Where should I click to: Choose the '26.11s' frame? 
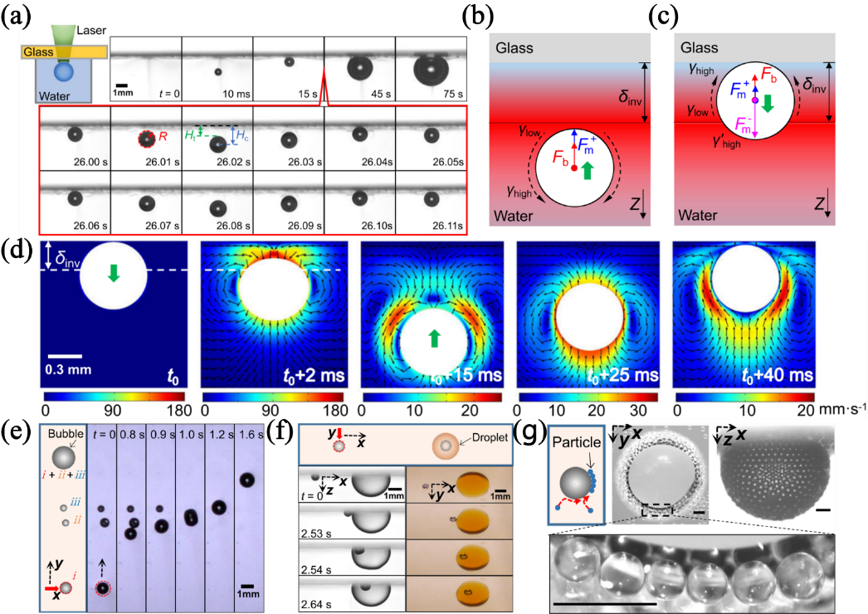pyautogui.click(x=431, y=202)
